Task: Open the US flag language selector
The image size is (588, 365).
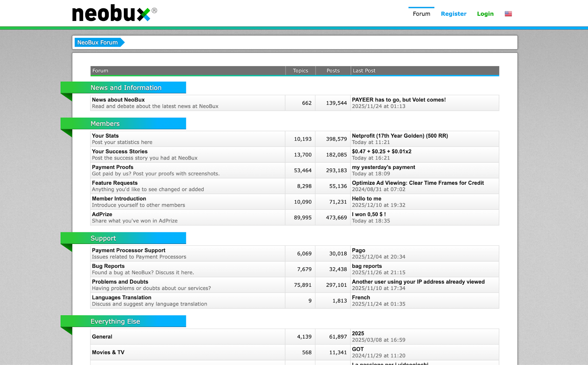Action: 508,14
